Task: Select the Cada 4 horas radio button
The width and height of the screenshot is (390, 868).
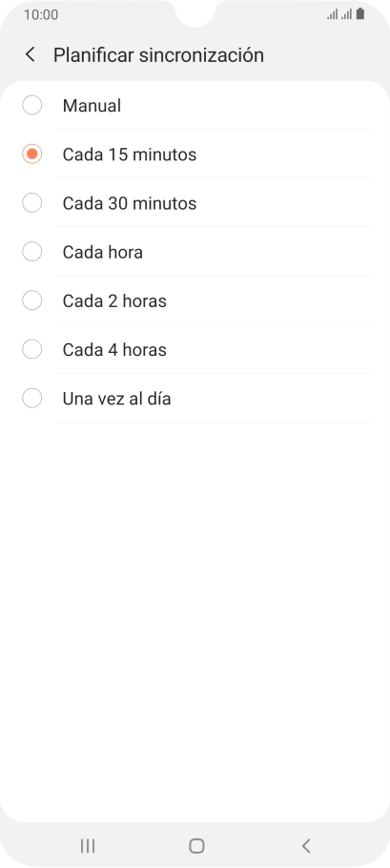Action: [32, 349]
